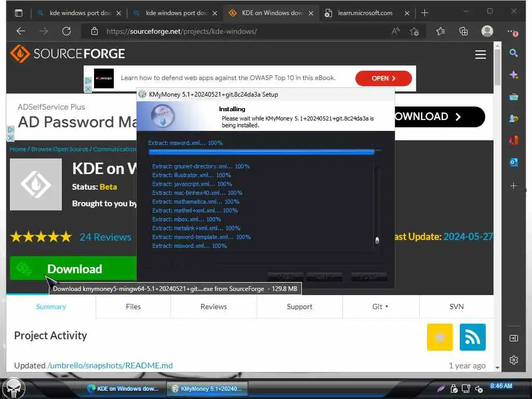Open the sidebar Tools briefcase icon

pos(514,97)
